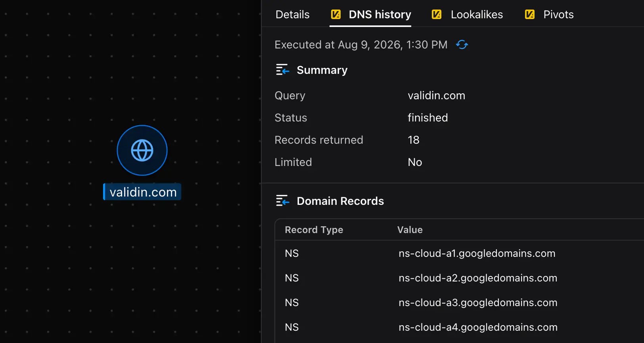Click the Records returned label
The width and height of the screenshot is (644, 343).
tap(319, 140)
